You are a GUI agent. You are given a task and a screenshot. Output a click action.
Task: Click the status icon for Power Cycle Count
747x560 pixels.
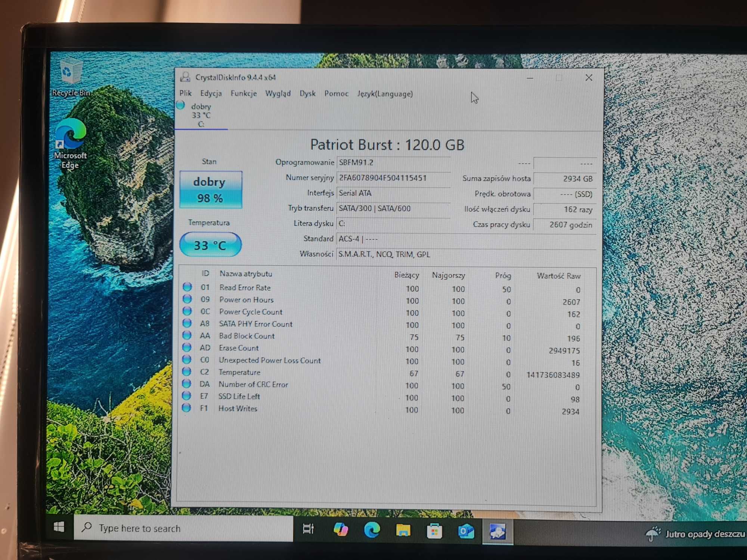(x=187, y=311)
